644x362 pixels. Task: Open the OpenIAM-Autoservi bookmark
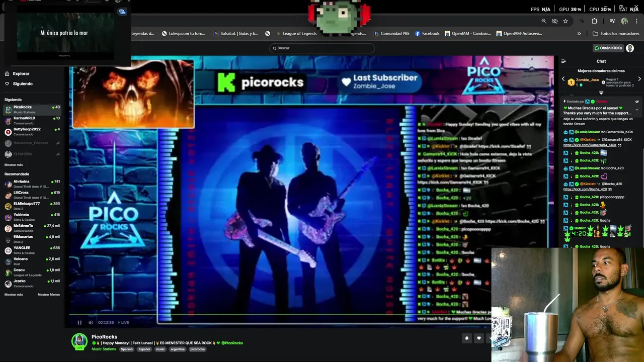pos(519,34)
